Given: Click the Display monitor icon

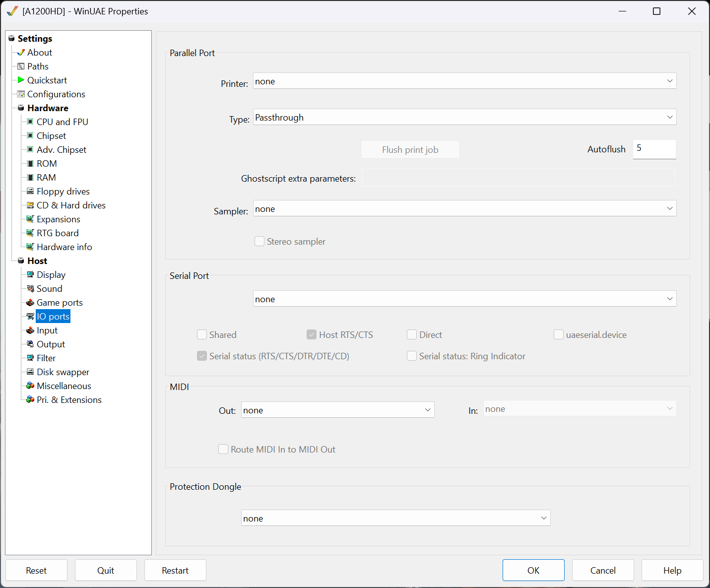Looking at the screenshot, I should tap(30, 274).
